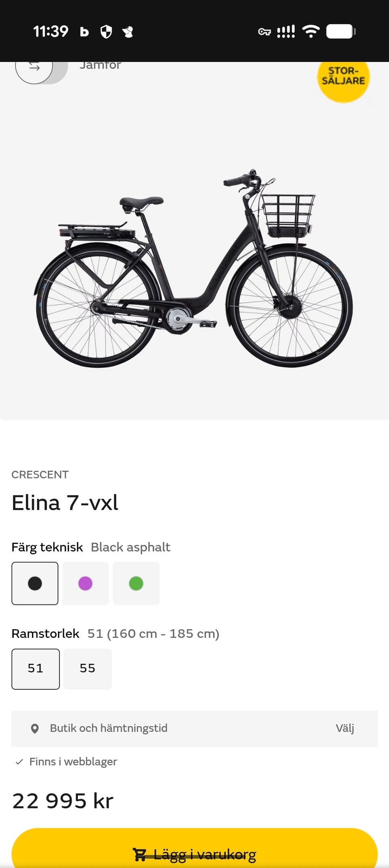Tap the Storsäljare yellow badge
389x868 pixels.
(x=343, y=77)
